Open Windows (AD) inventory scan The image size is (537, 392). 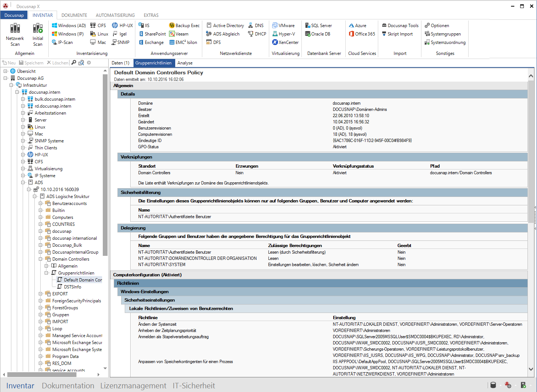(69, 26)
